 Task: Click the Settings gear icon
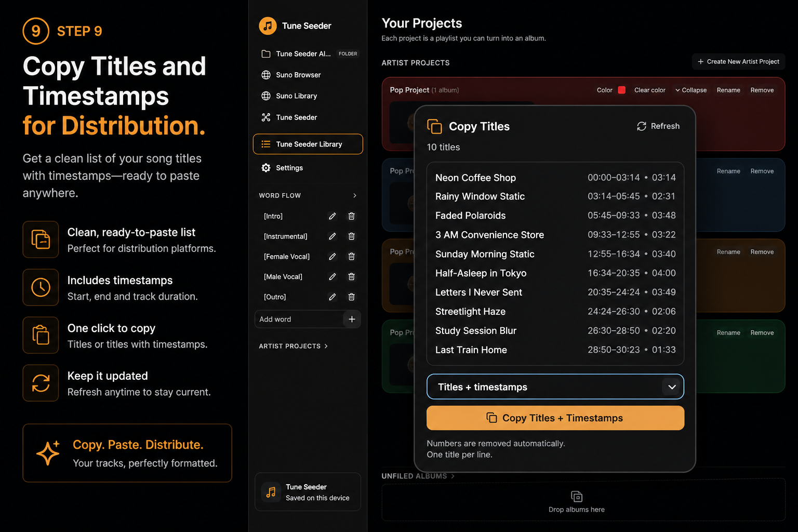tap(266, 168)
